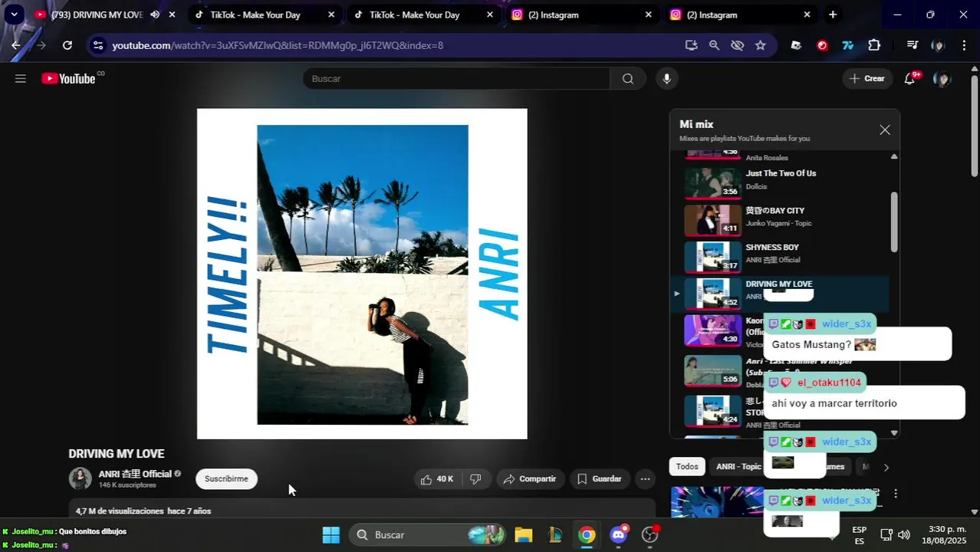This screenshot has width=980, height=552.
Task: Like the video with thumbs up
Action: (436, 479)
